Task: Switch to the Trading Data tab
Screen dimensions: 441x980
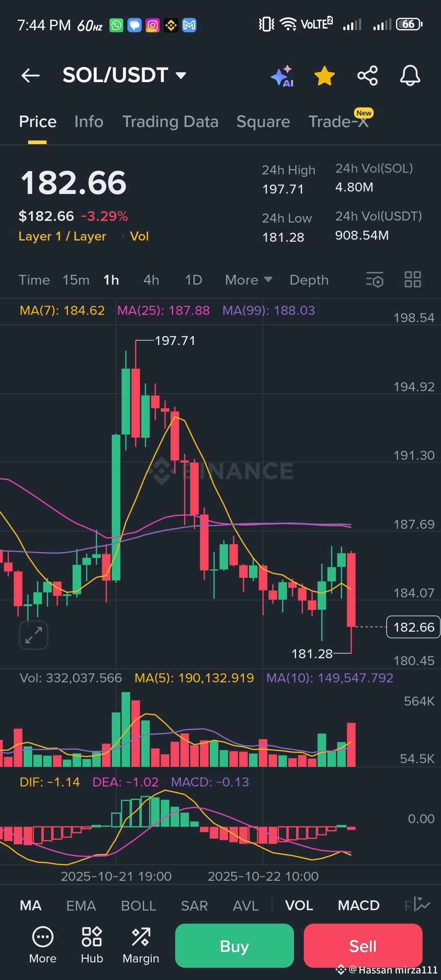Action: point(170,122)
